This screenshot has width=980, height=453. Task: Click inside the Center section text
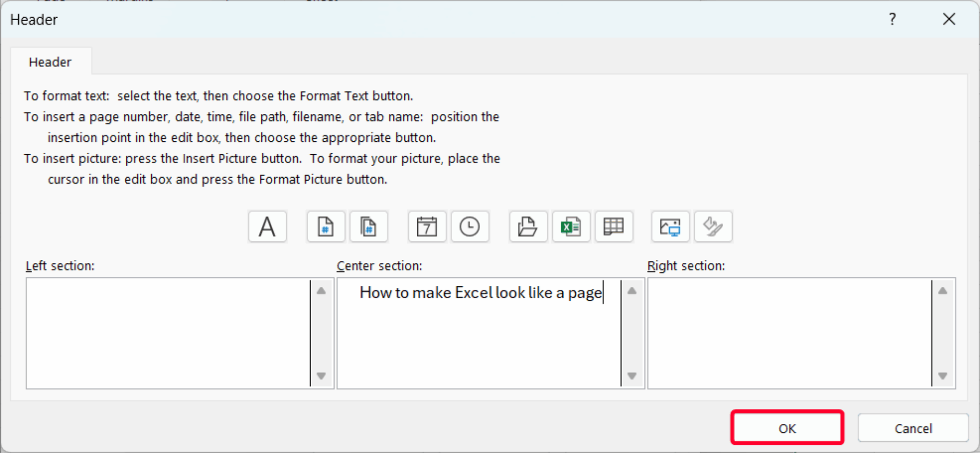point(479,293)
